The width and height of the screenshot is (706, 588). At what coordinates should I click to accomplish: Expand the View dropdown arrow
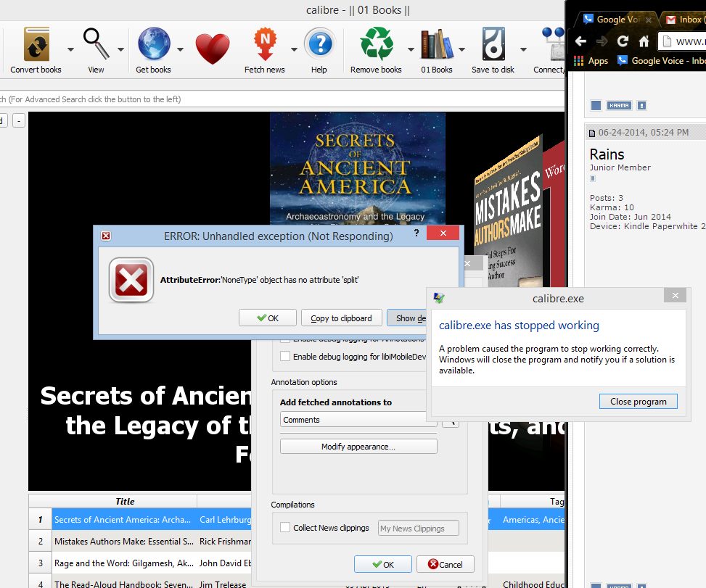[120, 49]
